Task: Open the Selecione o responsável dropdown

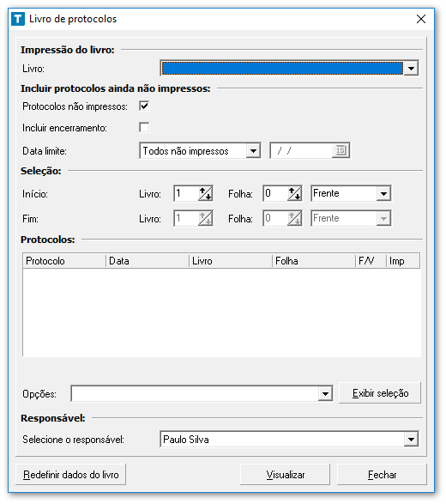Action: tap(411, 440)
